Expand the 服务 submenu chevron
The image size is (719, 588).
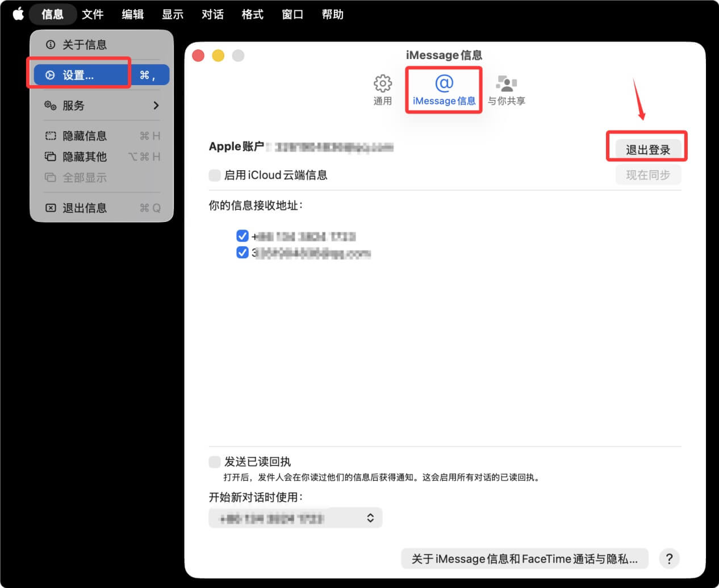click(157, 106)
